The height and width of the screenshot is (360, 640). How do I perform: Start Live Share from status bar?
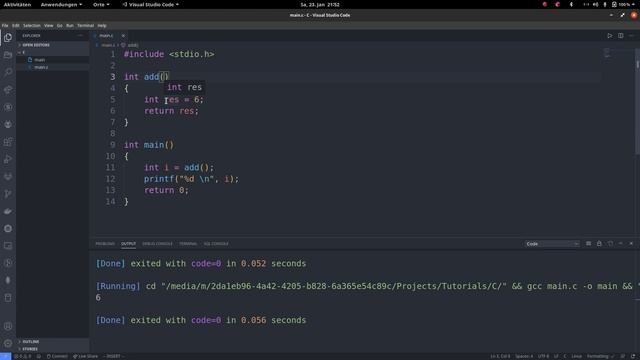coord(85,356)
